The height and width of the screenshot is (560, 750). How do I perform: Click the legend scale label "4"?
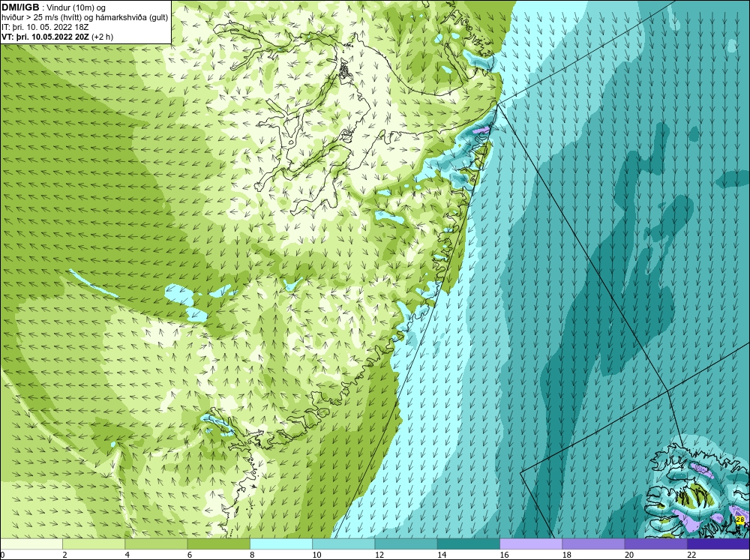[127, 555]
